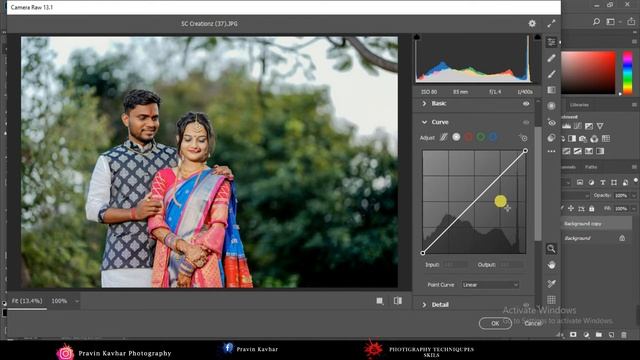Select the Radial Filter tool in Camera Raw
Screen dimensions: 640x360
coord(551,106)
